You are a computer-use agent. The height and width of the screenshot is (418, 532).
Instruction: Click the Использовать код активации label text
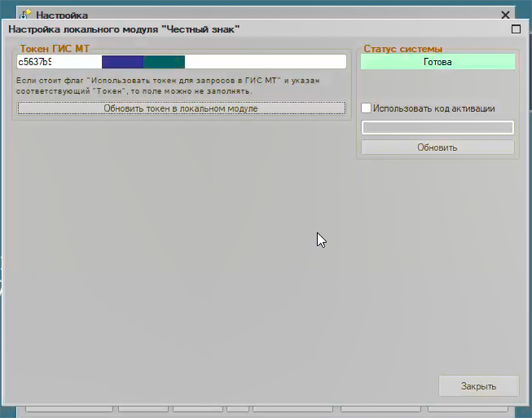[x=434, y=108]
